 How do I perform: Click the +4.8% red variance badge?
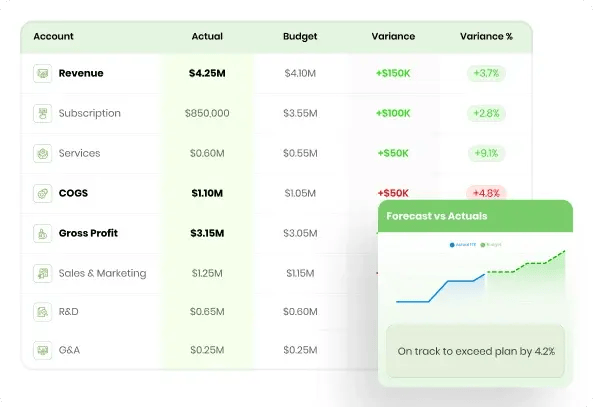pyautogui.click(x=486, y=193)
